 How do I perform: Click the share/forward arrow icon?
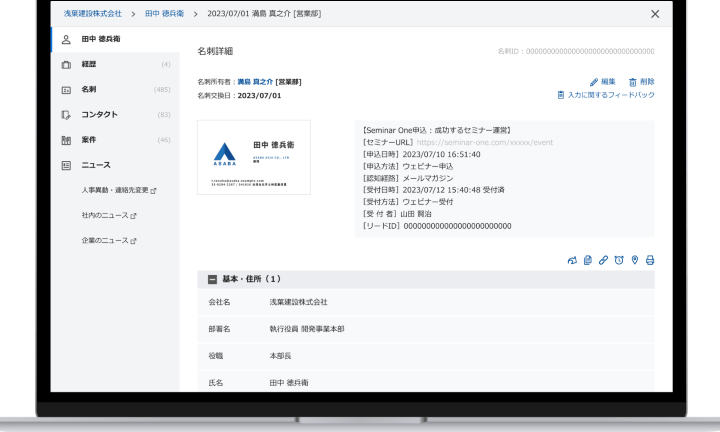pyautogui.click(x=572, y=260)
